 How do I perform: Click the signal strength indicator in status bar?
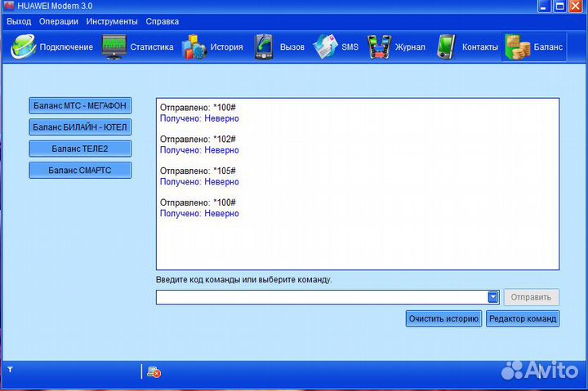coord(10,371)
